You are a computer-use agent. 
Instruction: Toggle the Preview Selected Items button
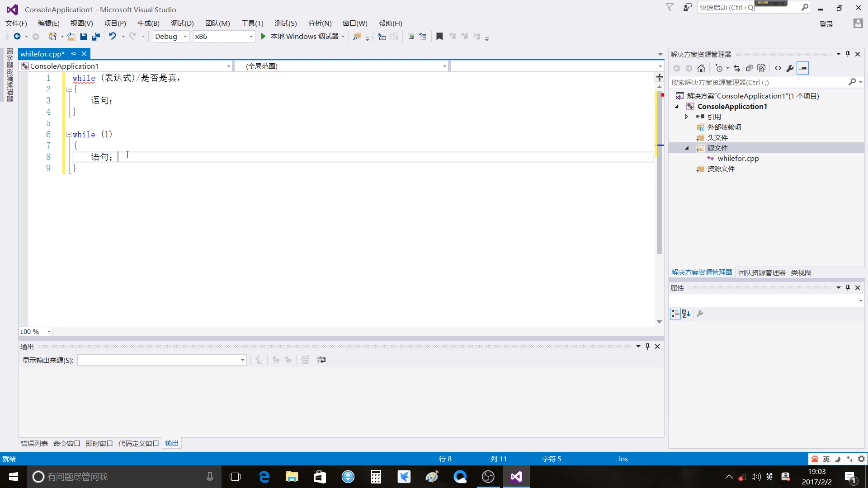point(803,68)
